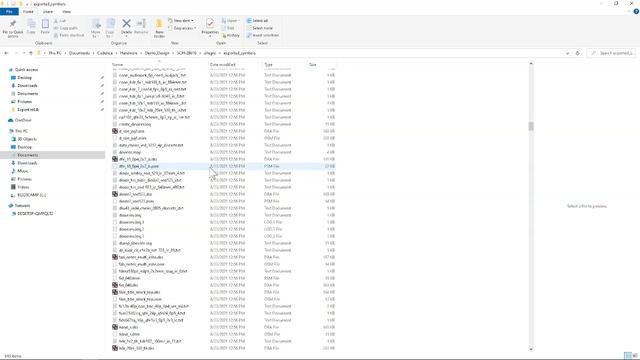This screenshot has width=640, height=360.
Task: Open the BOOTCAMP (C:) drive
Action: [x=31, y=195]
